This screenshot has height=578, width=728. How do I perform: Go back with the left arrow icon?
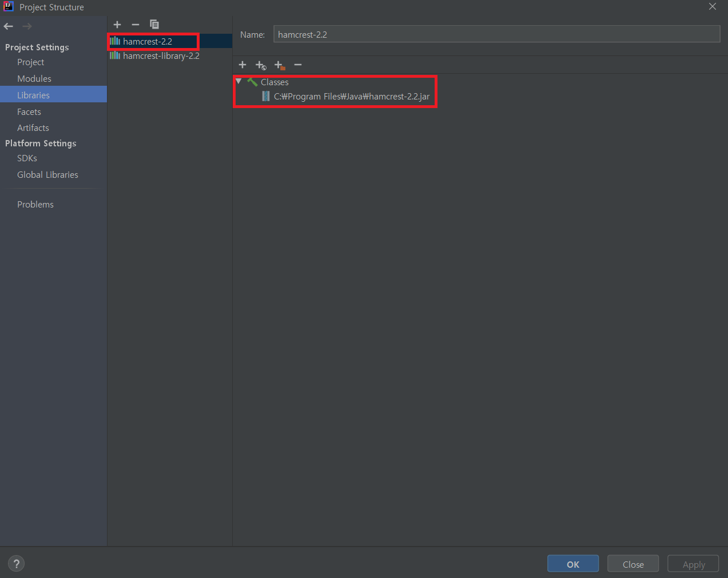[x=9, y=26]
